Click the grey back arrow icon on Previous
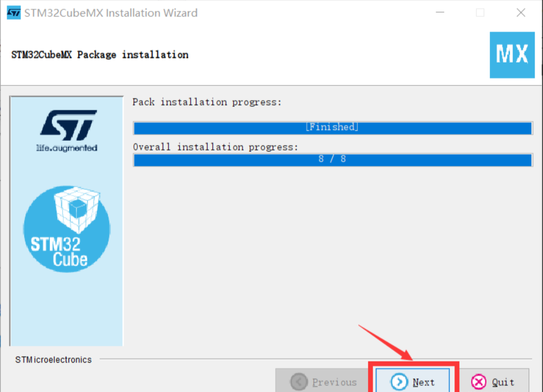543x392 pixels. [299, 382]
